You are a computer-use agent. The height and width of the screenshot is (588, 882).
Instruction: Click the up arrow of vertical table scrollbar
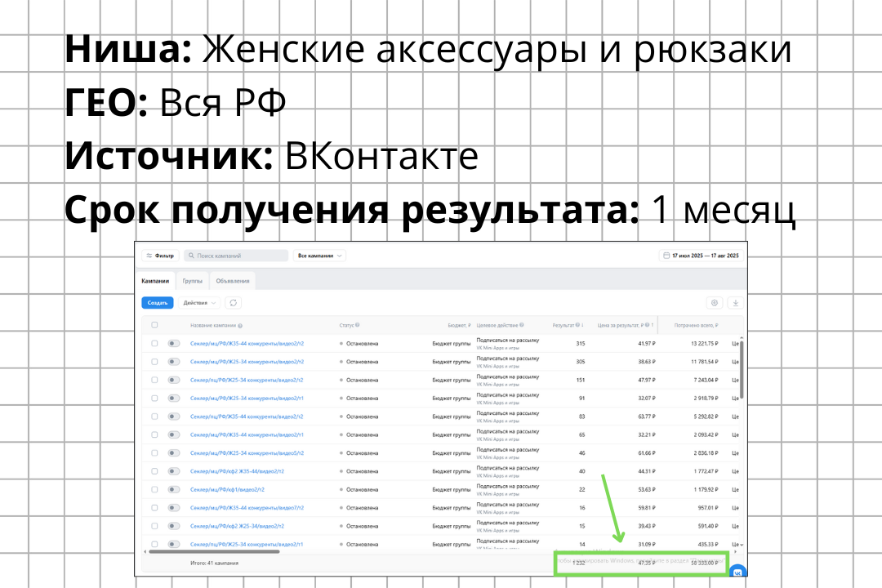click(742, 337)
